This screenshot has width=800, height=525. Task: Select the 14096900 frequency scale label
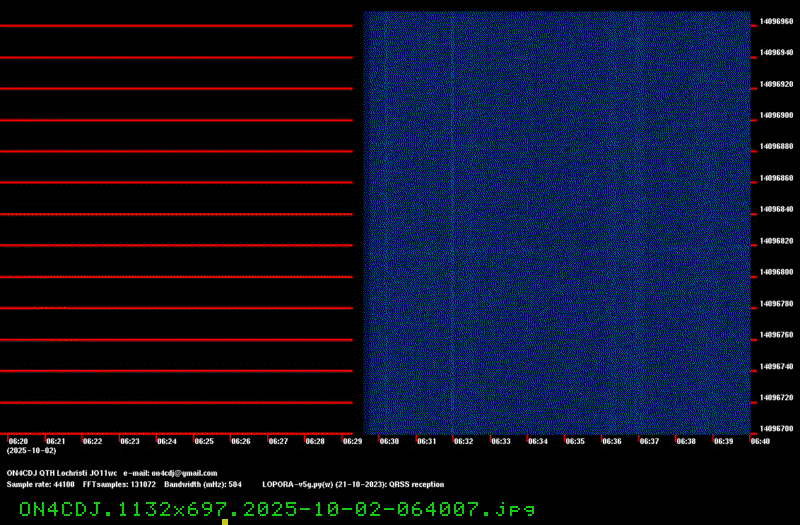tap(777, 115)
